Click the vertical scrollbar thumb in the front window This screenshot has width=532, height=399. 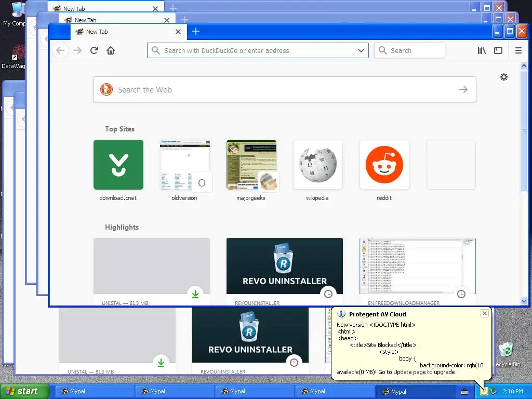524,131
